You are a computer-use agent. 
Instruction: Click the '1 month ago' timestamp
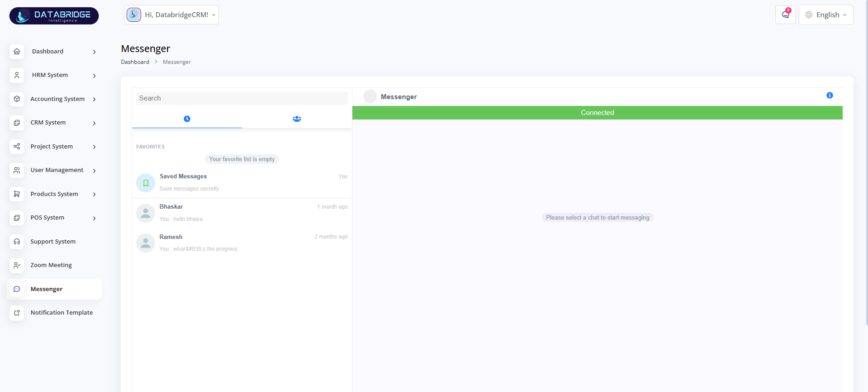click(x=332, y=207)
